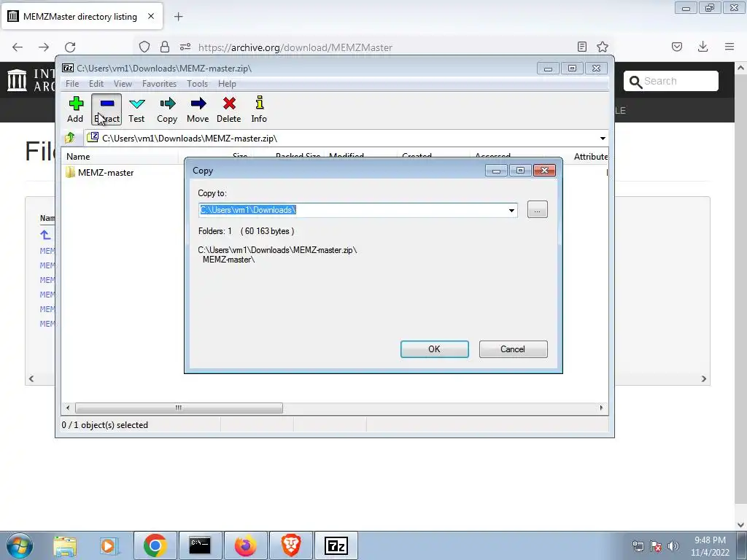Open the Command Prompt taskbar icon
Screen dimensions: 747x560
coord(200,545)
